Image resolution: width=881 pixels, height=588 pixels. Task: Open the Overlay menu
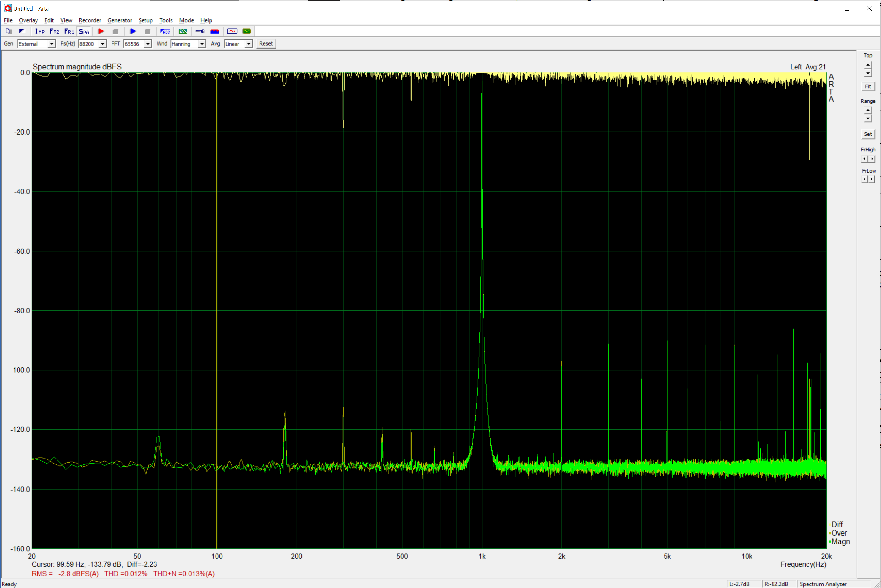(x=28, y=20)
